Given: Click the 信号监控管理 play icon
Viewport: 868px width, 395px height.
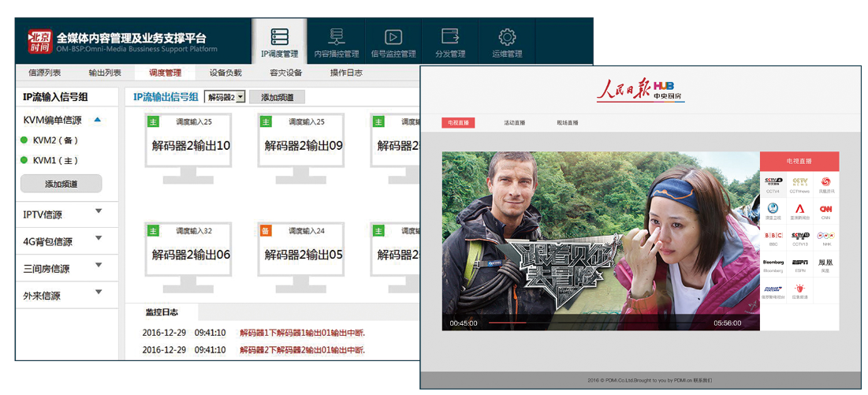Looking at the screenshot, I should [393, 37].
